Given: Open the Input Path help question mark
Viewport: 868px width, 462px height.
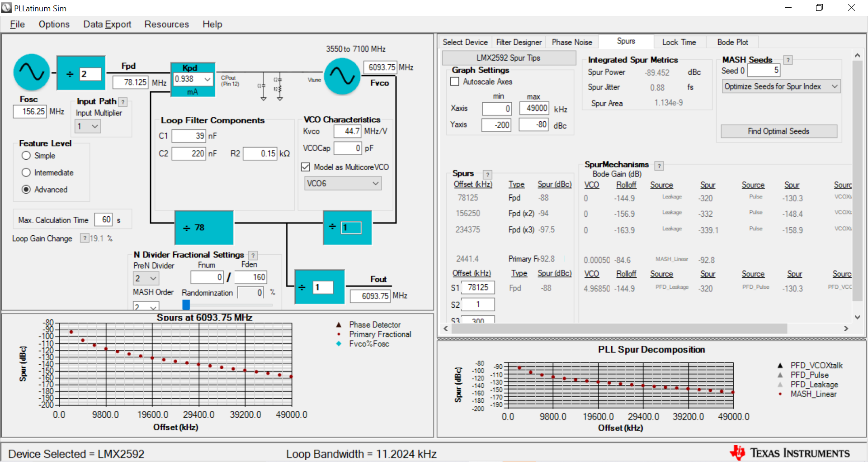Looking at the screenshot, I should pyautogui.click(x=123, y=102).
